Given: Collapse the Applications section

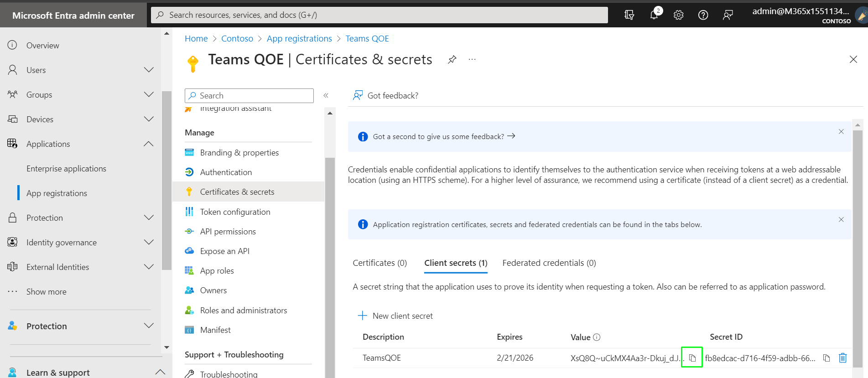Looking at the screenshot, I should pyautogui.click(x=149, y=144).
